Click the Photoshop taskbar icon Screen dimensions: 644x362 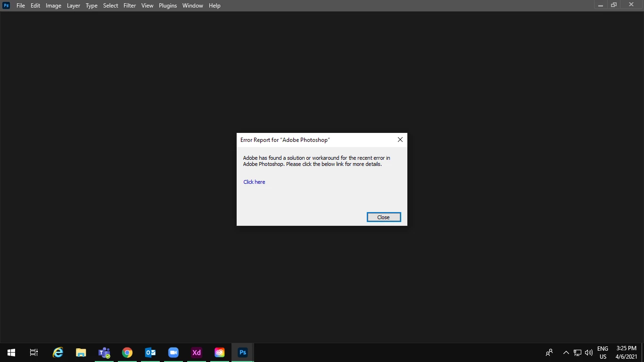click(x=243, y=353)
